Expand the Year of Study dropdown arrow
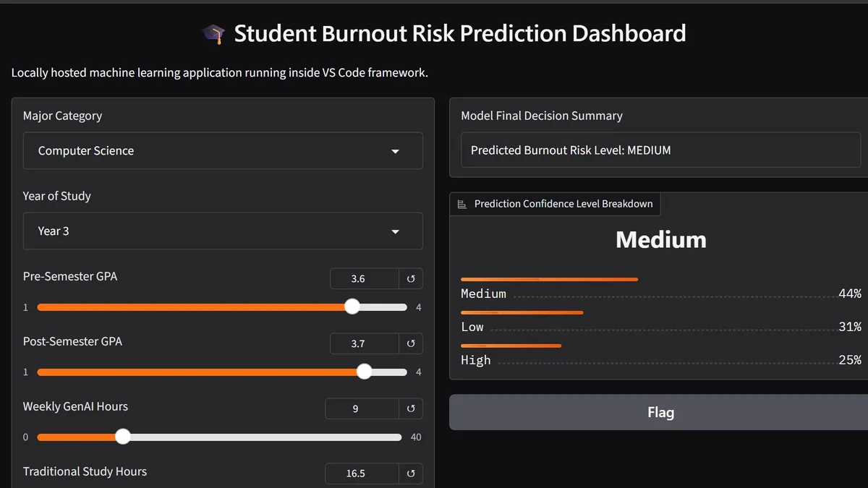The height and width of the screenshot is (488, 868). tap(395, 231)
